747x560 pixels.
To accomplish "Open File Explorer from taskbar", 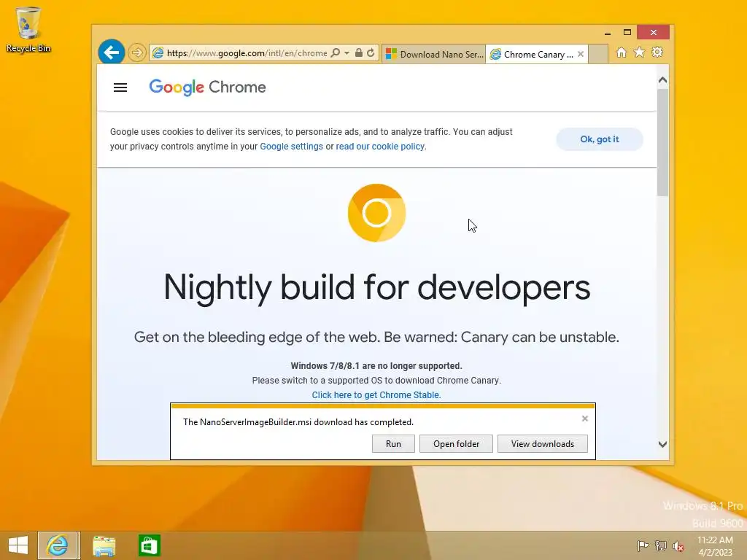I will tap(104, 545).
